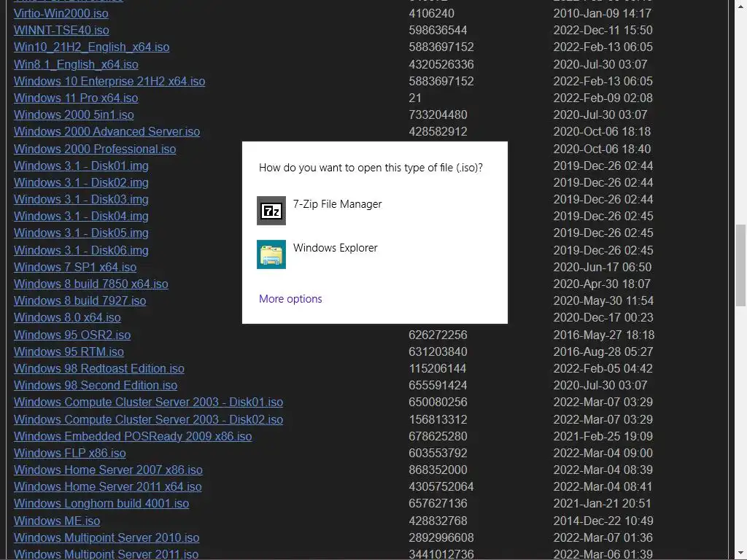Select date 2022-Dec-11 15:50

[x=603, y=30]
